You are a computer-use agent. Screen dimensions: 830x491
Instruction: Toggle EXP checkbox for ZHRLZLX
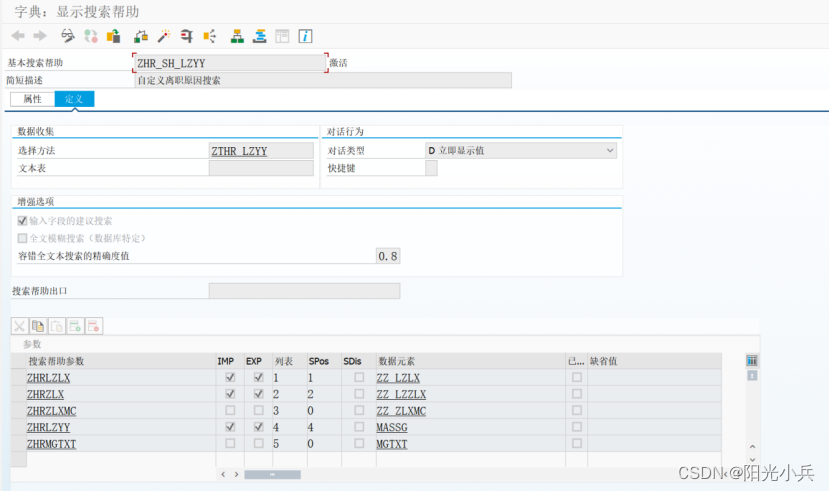point(258,377)
